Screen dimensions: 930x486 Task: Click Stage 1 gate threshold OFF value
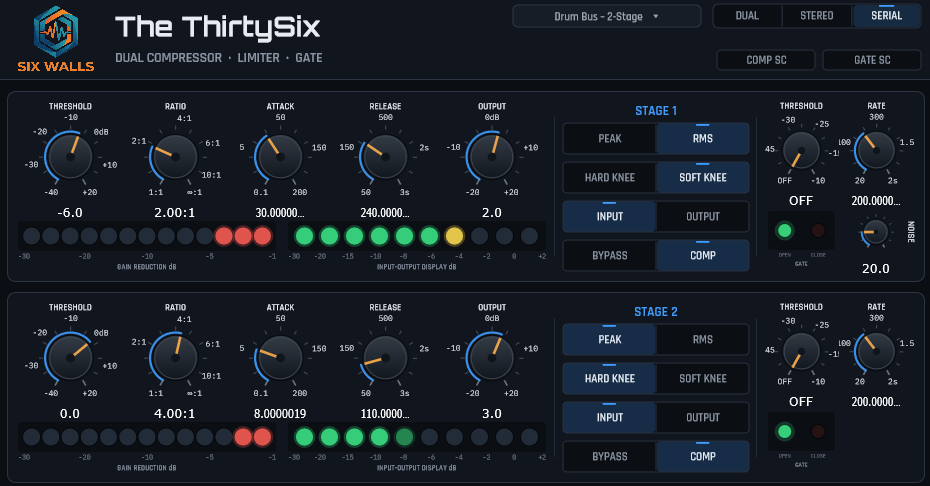[x=801, y=201]
